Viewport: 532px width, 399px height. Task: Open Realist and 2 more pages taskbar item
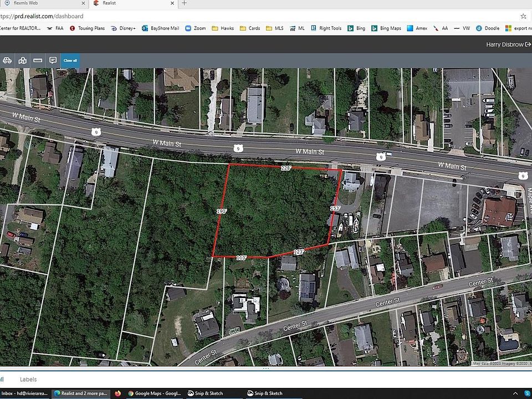pos(81,393)
